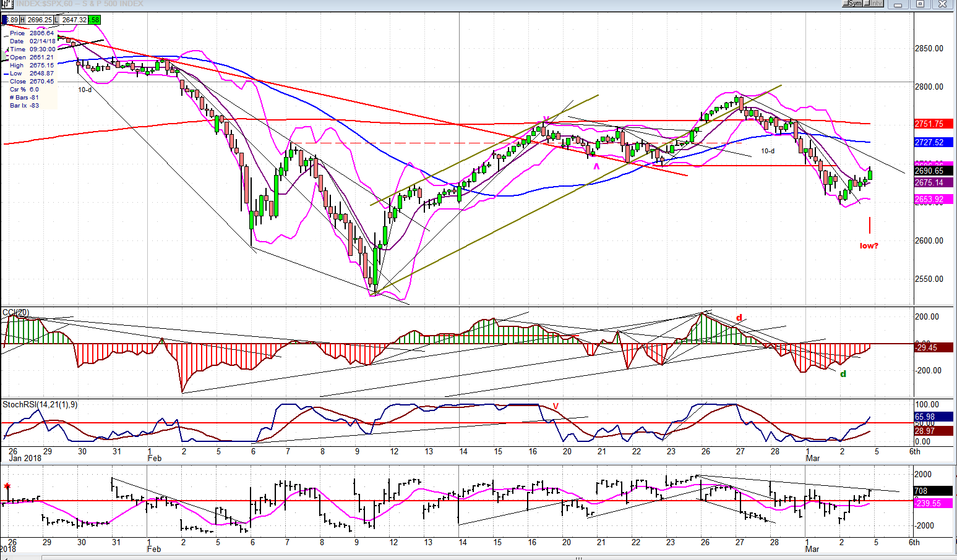Minimize the S&P 500 chart window
The width and height of the screenshot is (957, 560).
[x=899, y=4]
